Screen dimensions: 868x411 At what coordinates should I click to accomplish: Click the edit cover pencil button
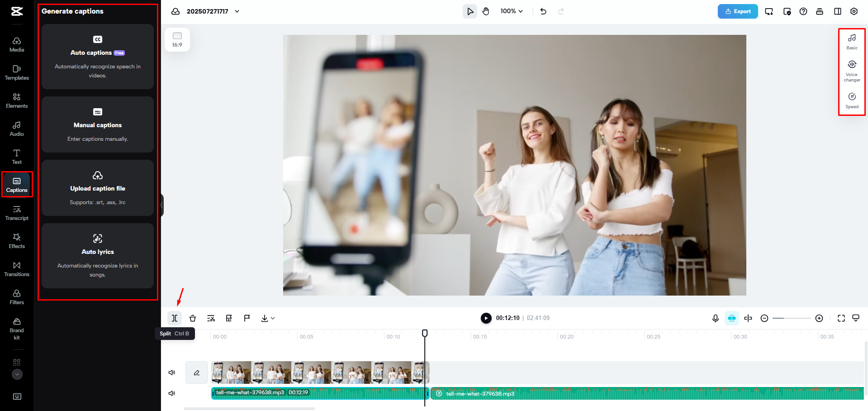point(197,373)
